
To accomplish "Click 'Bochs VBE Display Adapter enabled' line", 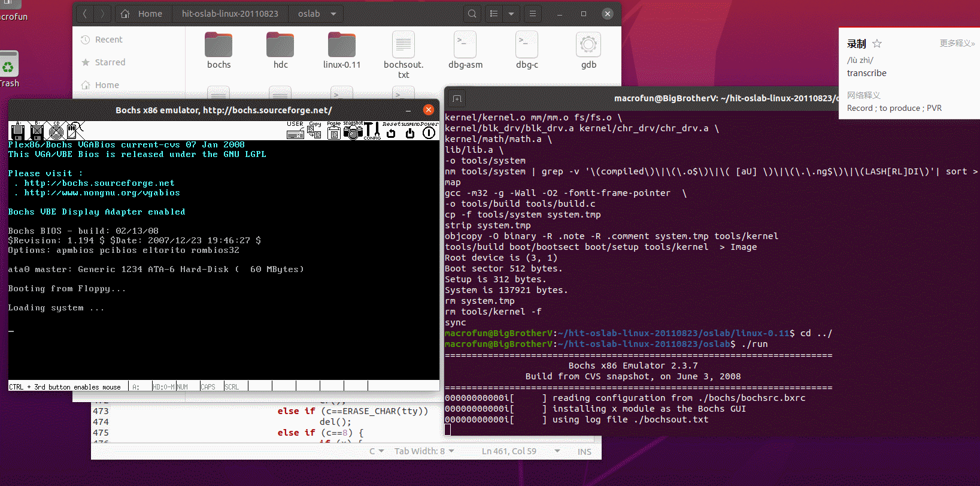I will click(x=96, y=212).
